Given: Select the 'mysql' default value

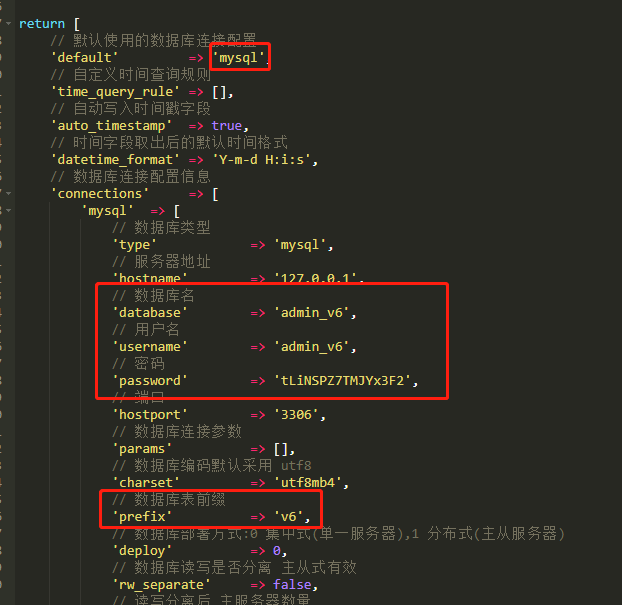Looking at the screenshot, I should tap(239, 58).
